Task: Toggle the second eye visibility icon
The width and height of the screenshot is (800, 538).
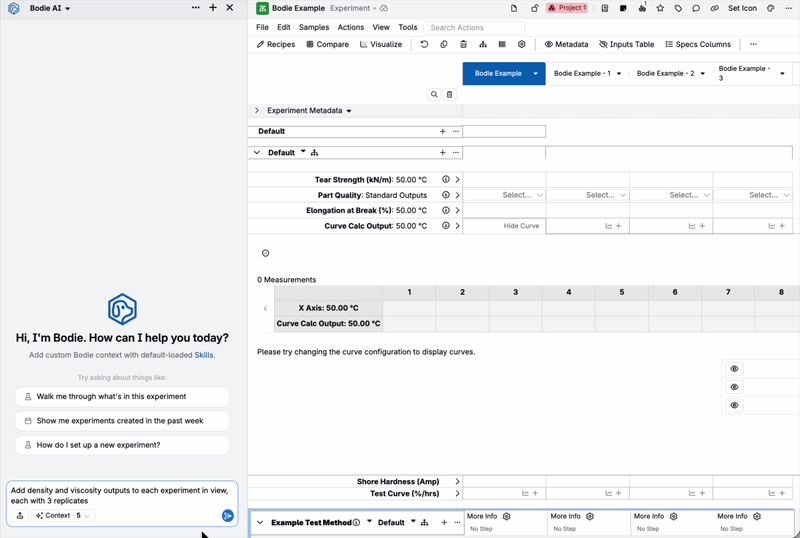Action: (734, 387)
